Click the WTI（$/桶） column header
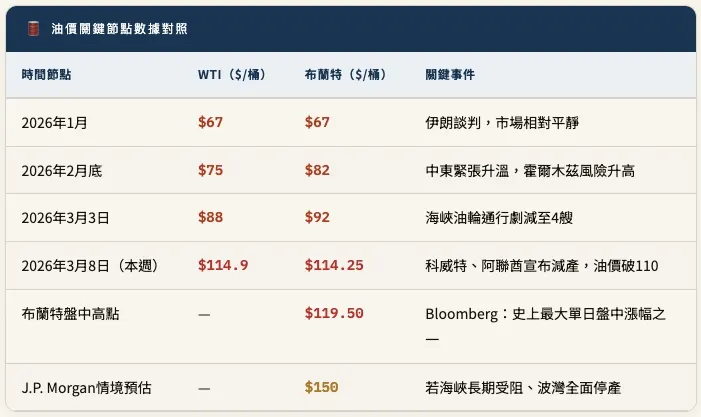This screenshot has width=701, height=417. 235,74
